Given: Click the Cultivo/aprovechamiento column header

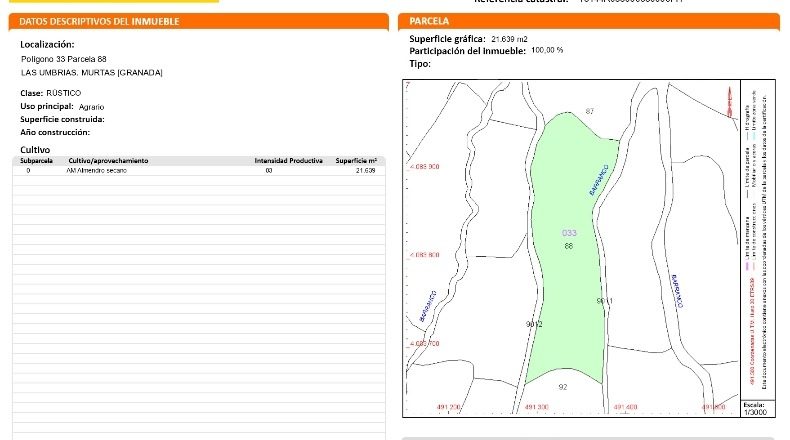Looking at the screenshot, I should pyautogui.click(x=108, y=161).
